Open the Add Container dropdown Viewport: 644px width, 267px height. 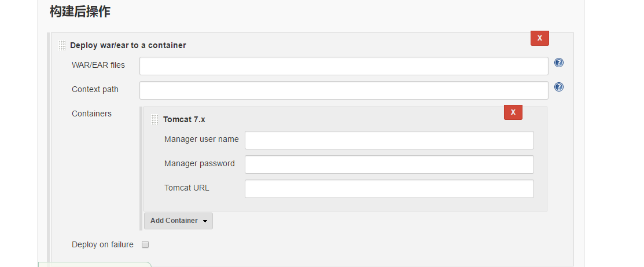click(178, 221)
